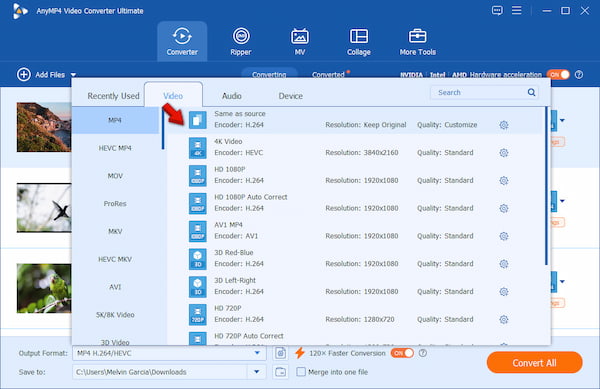Select the green parrot video thumbnail
The width and height of the screenshot is (600, 389).
coord(44,288)
